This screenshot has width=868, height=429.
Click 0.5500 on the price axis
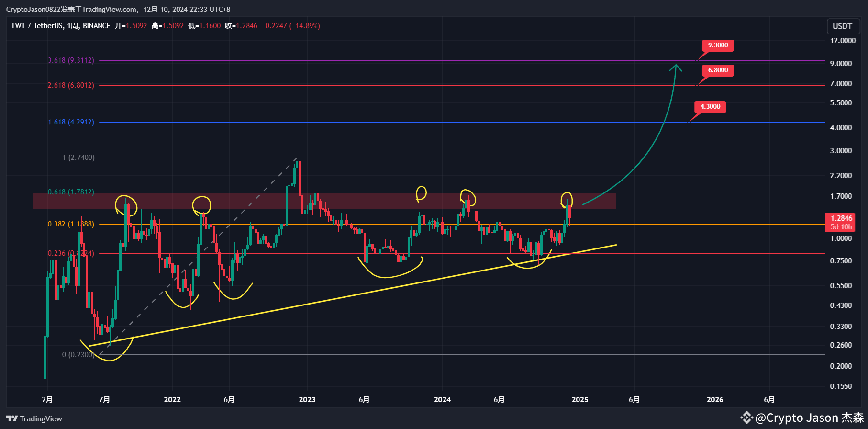[841, 286]
